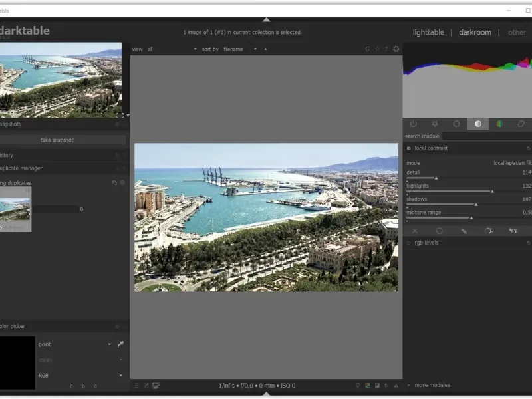Open the point picker mode dropdown
This screenshot has width=532, height=399.
tap(75, 344)
